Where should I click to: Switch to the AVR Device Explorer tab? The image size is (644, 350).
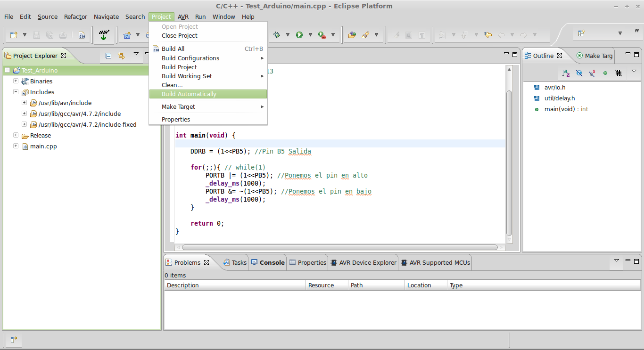[363, 262]
